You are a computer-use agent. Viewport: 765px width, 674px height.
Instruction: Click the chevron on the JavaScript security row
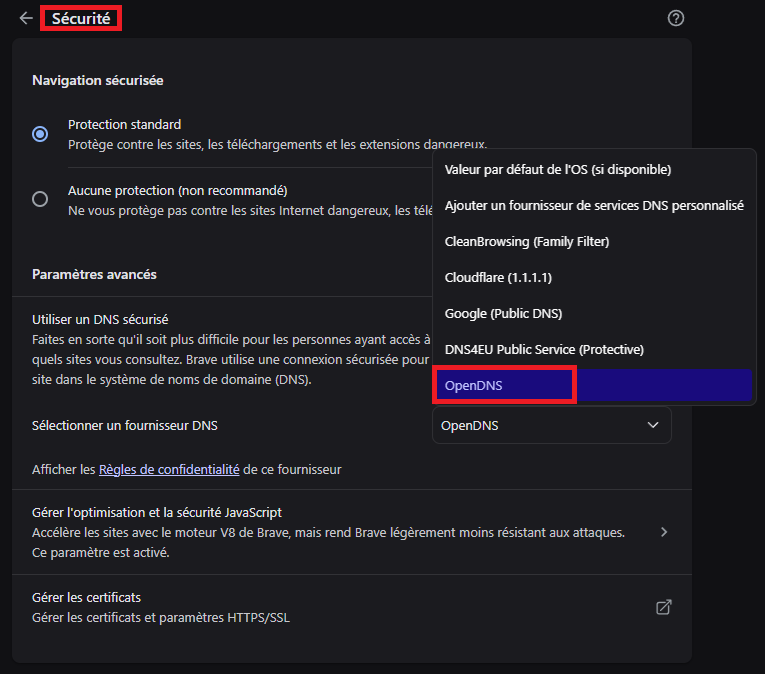pyautogui.click(x=664, y=532)
